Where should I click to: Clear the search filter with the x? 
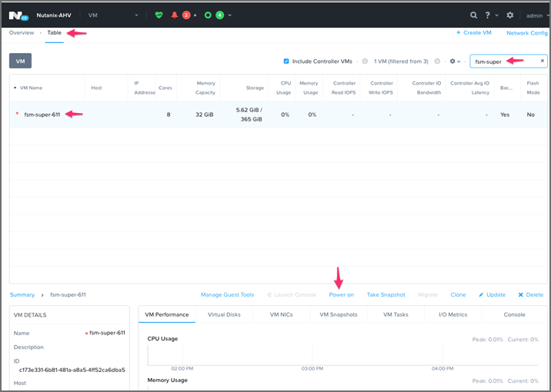[543, 61]
